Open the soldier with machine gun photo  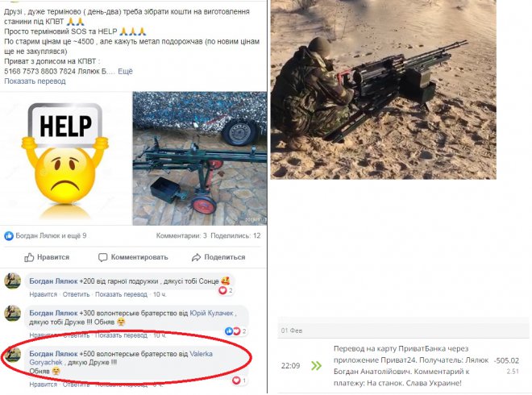pyautogui.click(x=384, y=89)
